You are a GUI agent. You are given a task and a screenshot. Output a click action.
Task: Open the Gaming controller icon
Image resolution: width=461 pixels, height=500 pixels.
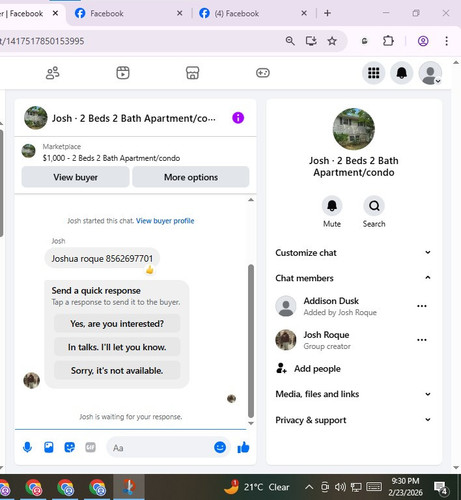(263, 73)
